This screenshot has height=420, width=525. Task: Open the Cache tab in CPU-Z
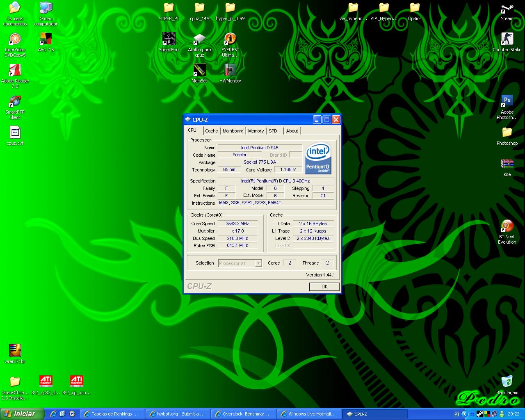point(211,131)
